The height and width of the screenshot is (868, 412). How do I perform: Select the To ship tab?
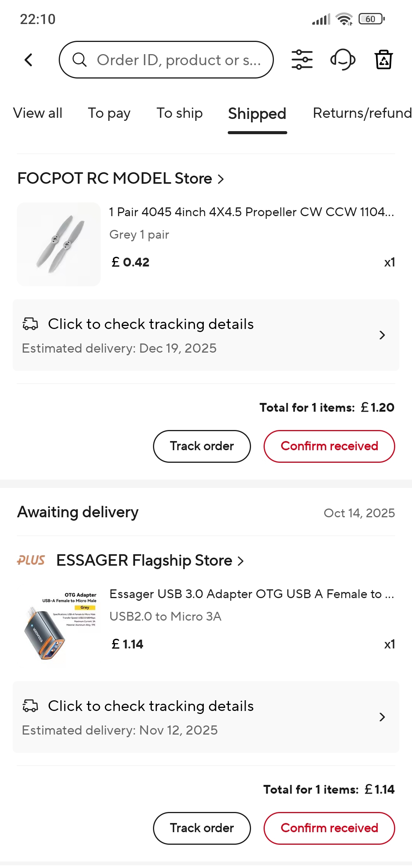click(x=179, y=113)
